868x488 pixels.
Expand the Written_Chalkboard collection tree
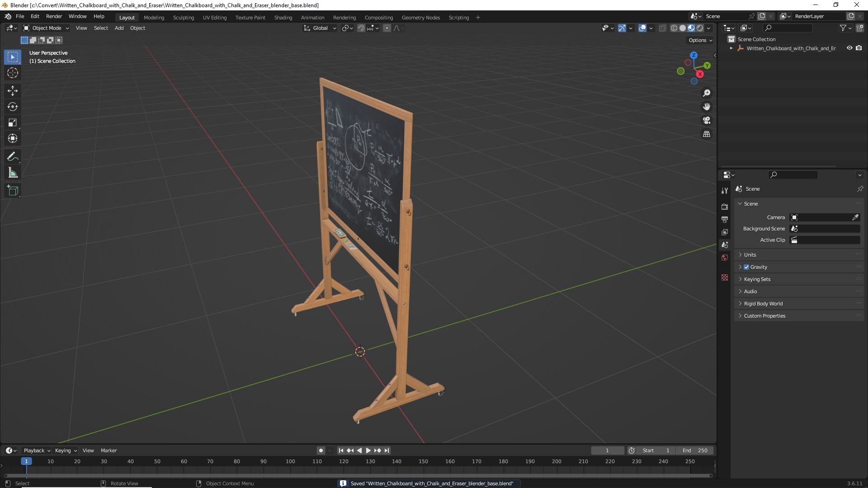coord(731,48)
